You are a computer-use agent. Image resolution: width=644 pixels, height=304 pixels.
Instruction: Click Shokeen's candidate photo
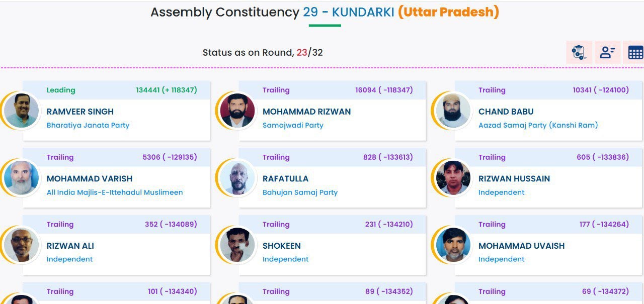click(237, 245)
